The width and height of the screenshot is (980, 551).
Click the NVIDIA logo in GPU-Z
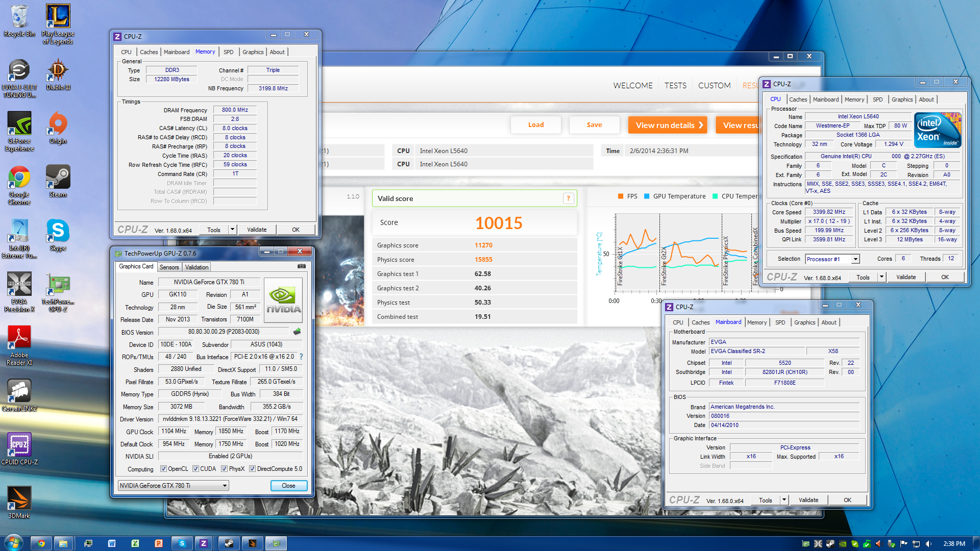pos(283,300)
